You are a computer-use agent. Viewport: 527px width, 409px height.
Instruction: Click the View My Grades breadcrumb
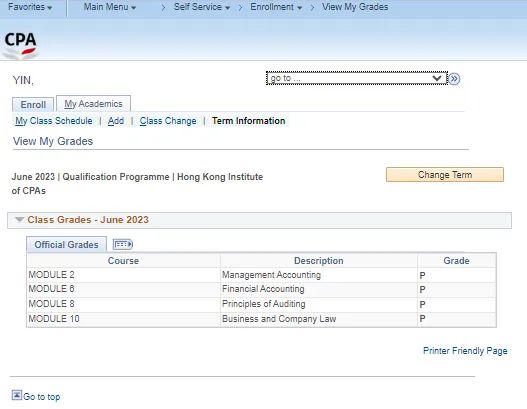(x=355, y=7)
